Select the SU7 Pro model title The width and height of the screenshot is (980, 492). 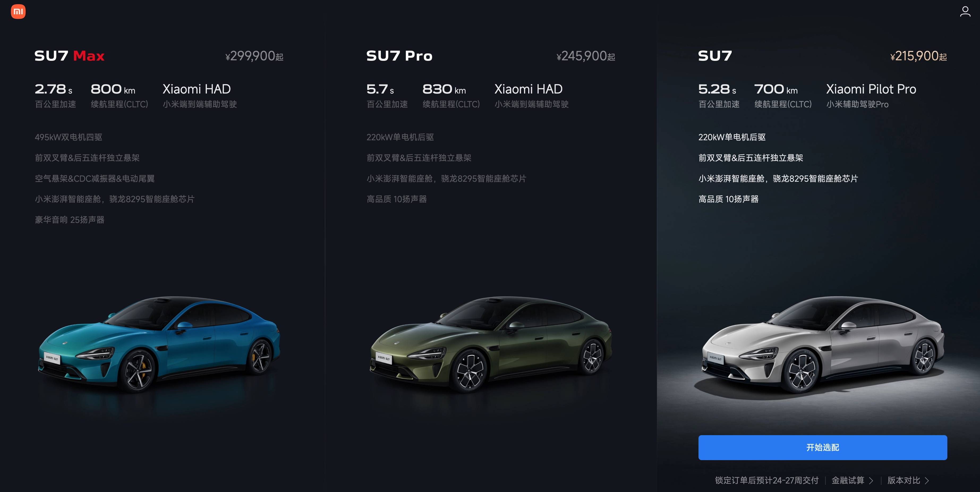(399, 56)
